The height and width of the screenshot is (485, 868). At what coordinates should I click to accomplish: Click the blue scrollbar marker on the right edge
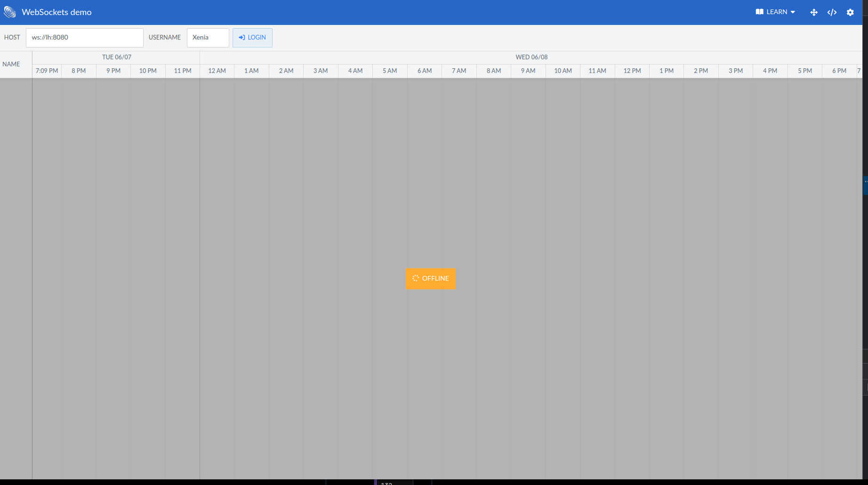(866, 185)
